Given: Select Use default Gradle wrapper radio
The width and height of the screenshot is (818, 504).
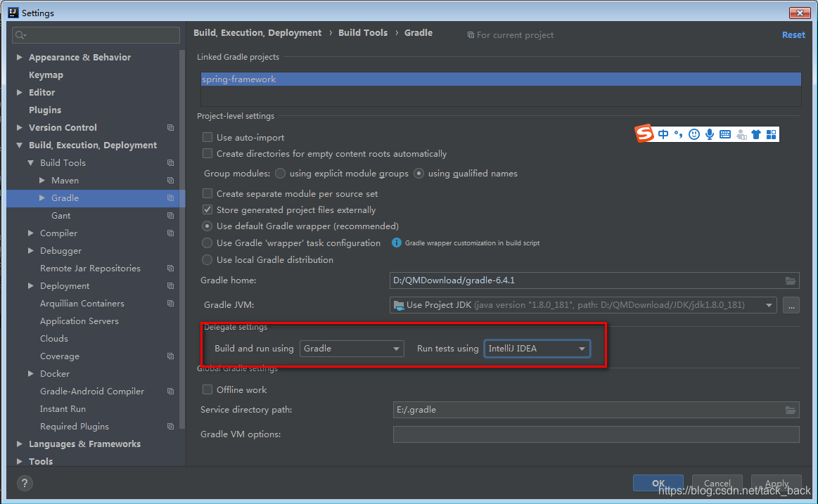Looking at the screenshot, I should click(207, 226).
